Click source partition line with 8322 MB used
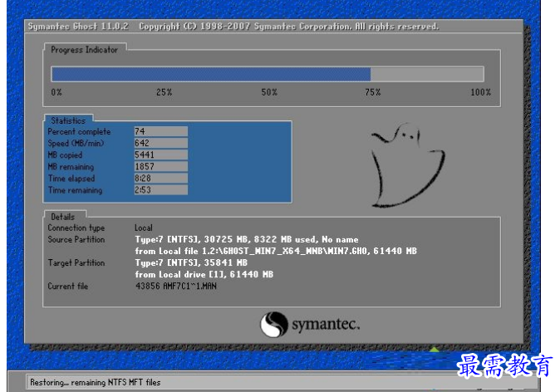The width and height of the screenshot is (560, 392). 247,239
